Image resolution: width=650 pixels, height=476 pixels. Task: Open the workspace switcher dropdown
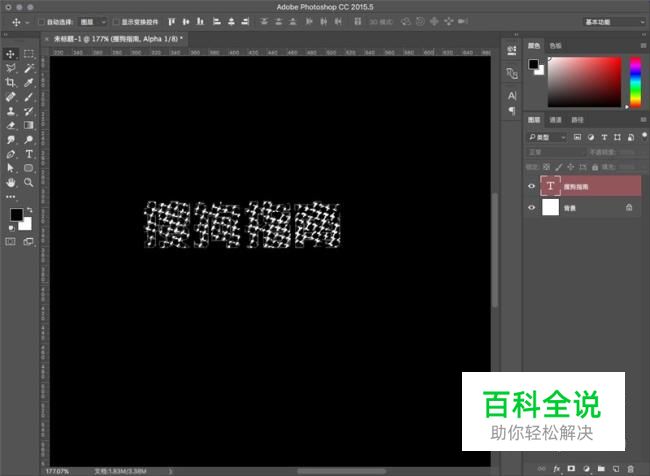[x=614, y=22]
